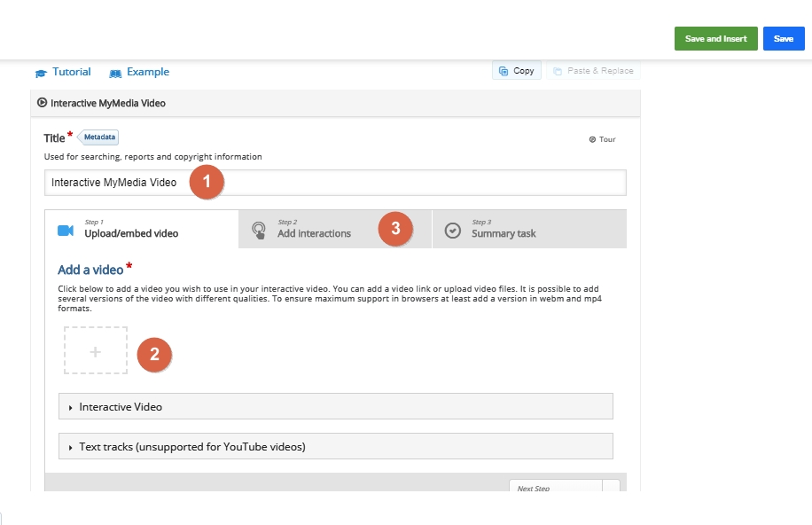Click the plus icon to add a video
This screenshot has height=525, width=812.
tap(95, 352)
